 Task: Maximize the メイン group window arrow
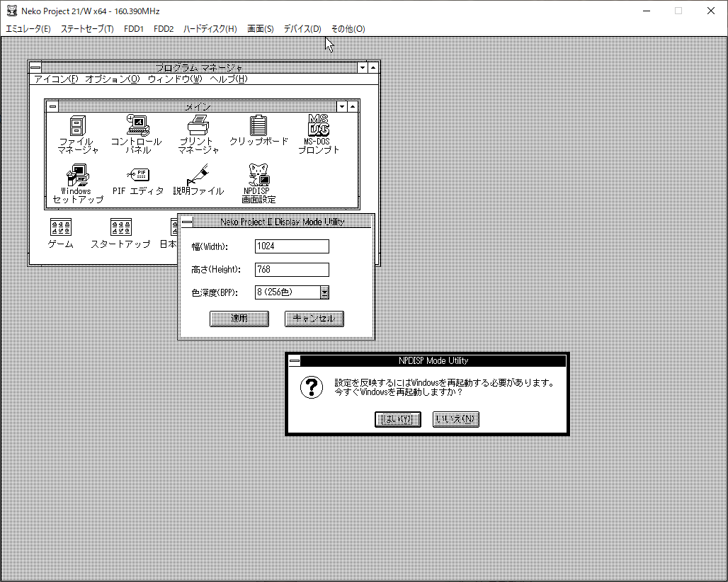pyautogui.click(x=353, y=107)
